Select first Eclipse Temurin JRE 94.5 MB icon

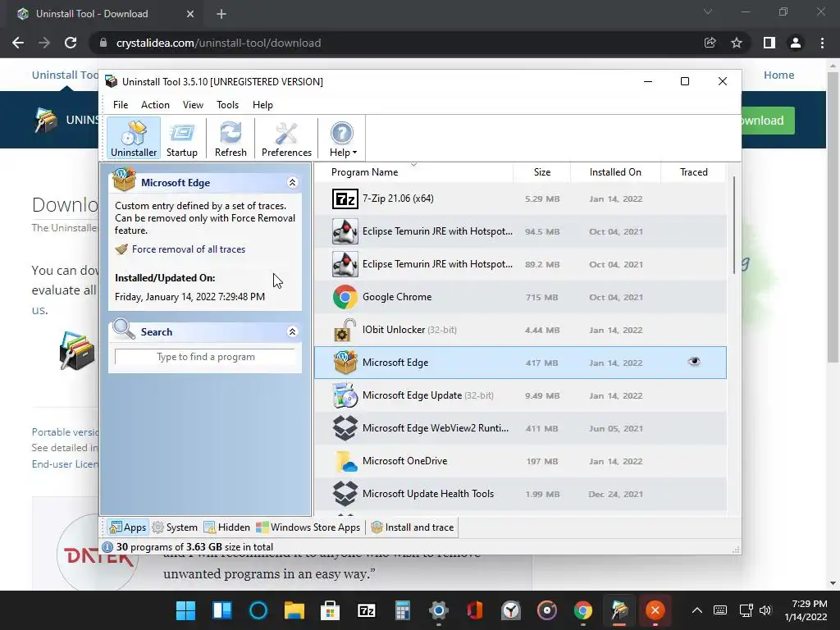tap(345, 231)
